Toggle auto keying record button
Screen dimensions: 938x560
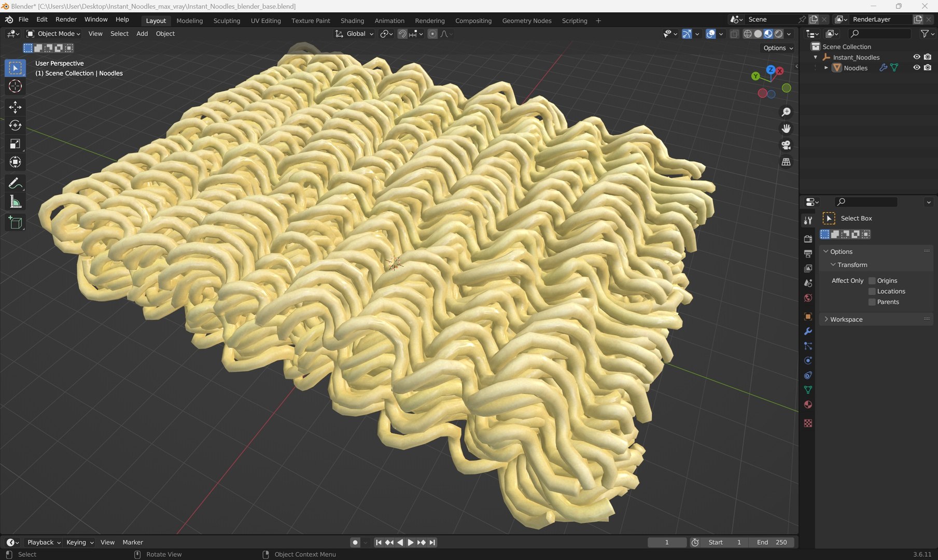pos(355,542)
